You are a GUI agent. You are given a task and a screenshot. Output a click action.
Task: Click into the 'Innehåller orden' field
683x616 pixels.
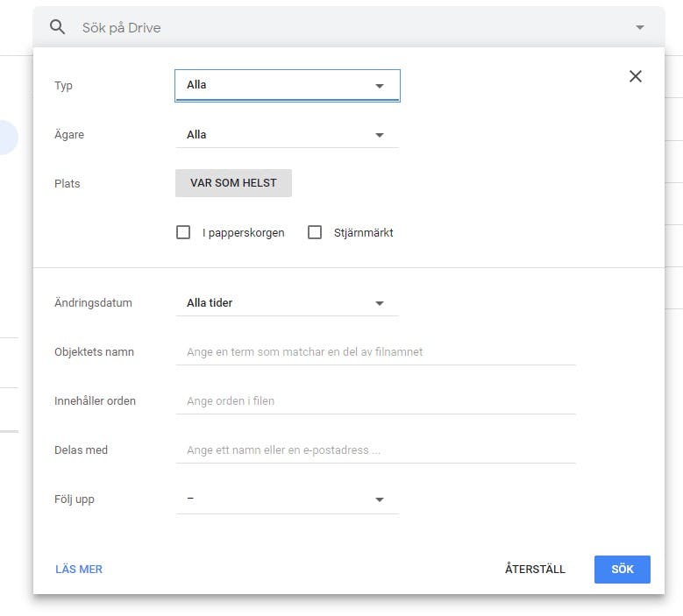[x=375, y=401]
